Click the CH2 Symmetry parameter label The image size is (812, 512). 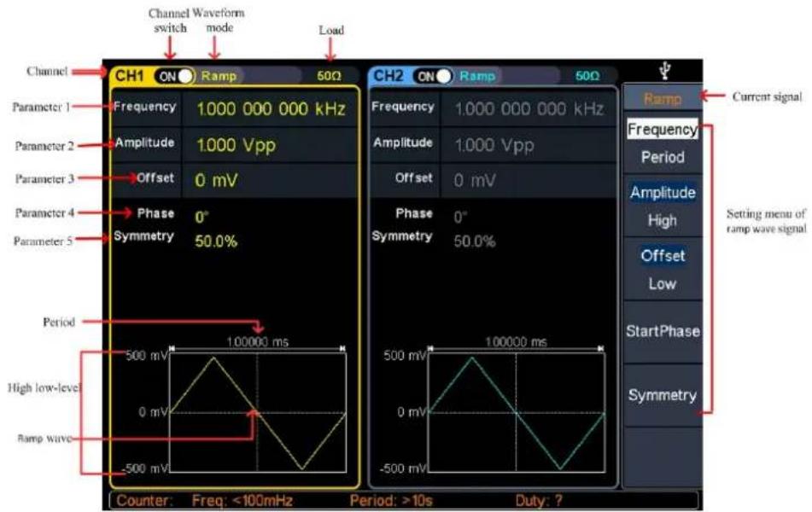402,236
